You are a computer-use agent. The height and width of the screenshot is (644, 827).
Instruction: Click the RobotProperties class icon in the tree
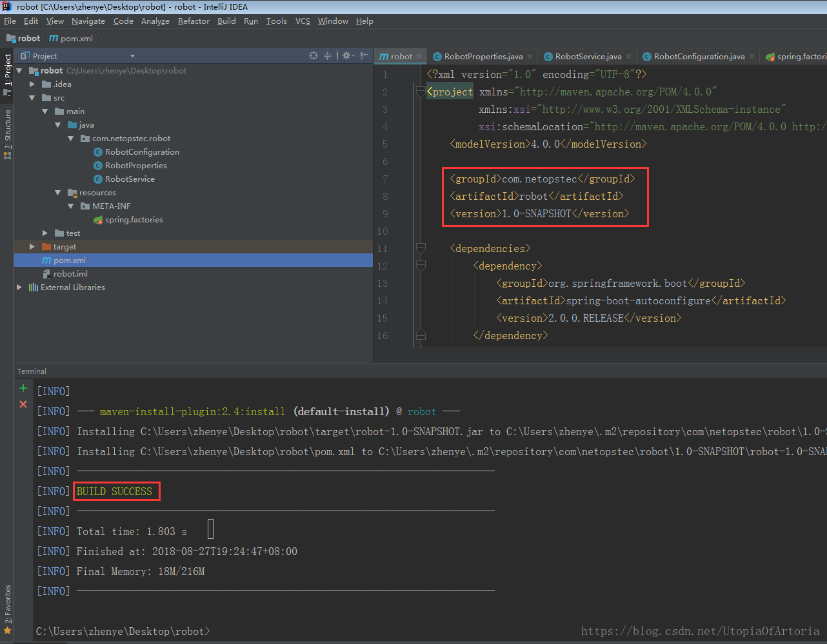pos(98,166)
